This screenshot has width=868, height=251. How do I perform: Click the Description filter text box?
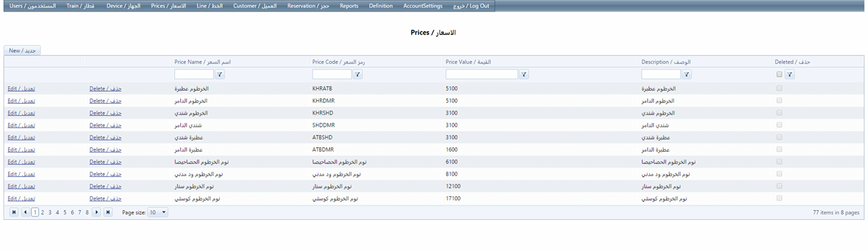[661, 75]
